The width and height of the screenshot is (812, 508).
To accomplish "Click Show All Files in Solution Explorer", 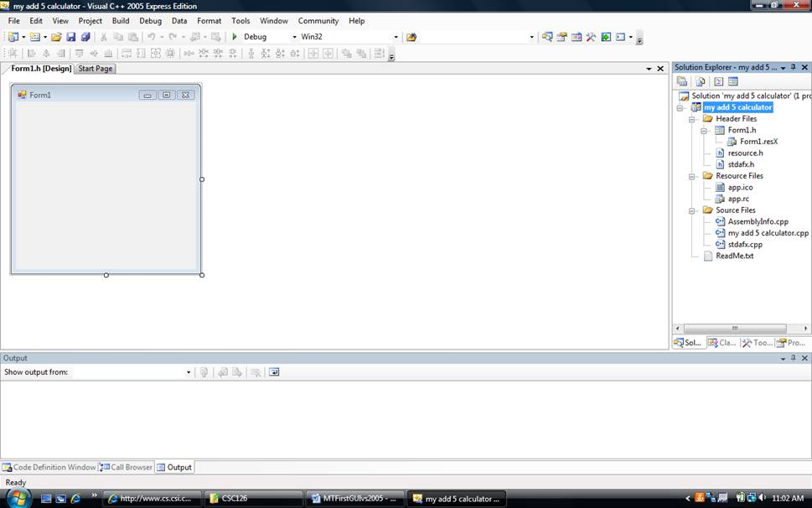I will click(x=700, y=81).
